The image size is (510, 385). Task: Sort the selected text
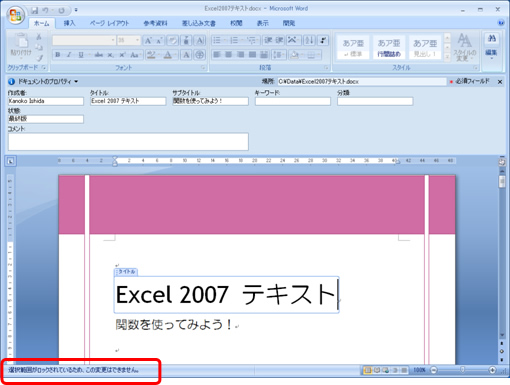tap(309, 40)
